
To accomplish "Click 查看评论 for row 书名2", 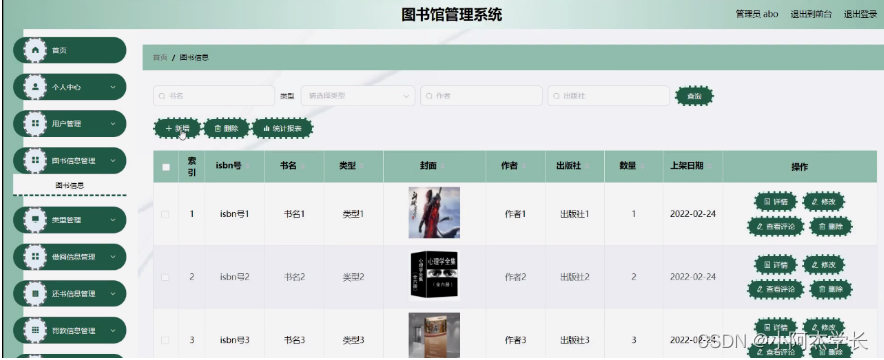I will [x=776, y=290].
